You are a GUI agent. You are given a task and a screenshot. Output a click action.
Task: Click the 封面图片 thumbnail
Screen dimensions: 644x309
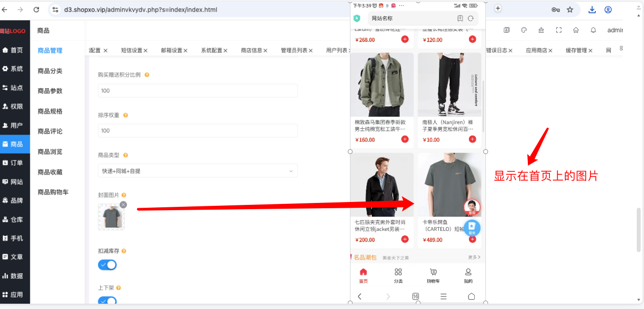[111, 217]
